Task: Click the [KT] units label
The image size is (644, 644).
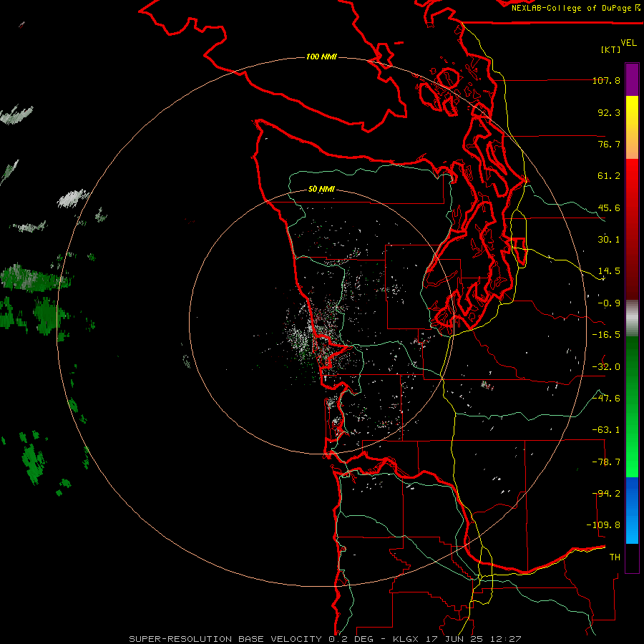Action: [x=611, y=49]
